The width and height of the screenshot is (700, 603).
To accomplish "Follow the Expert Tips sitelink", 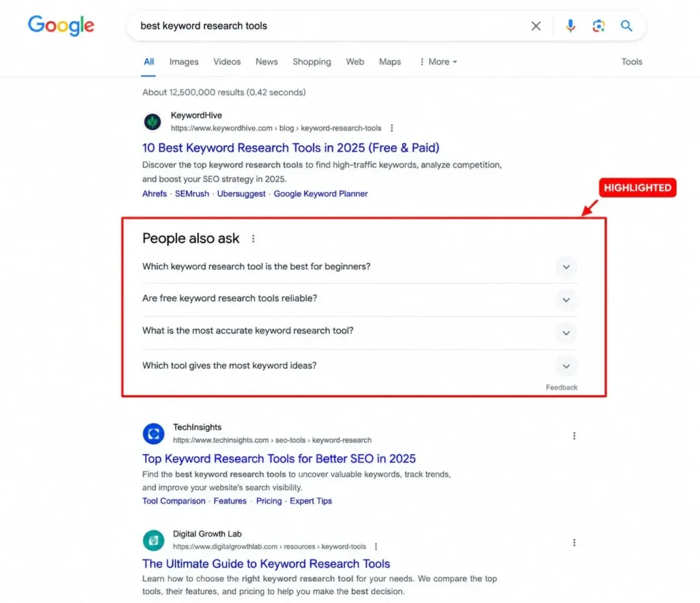I will pyautogui.click(x=311, y=500).
